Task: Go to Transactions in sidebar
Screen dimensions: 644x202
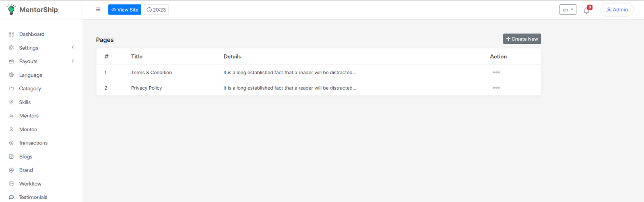Action: (x=33, y=143)
